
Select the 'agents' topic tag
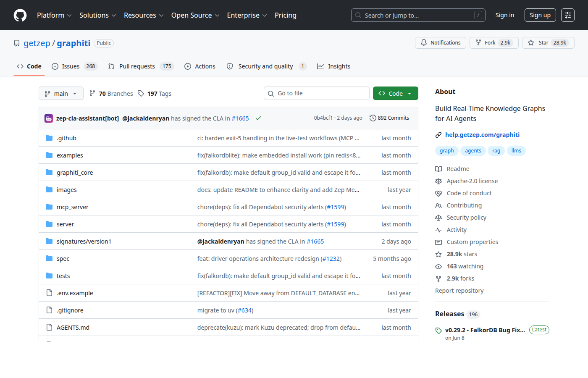pos(473,151)
